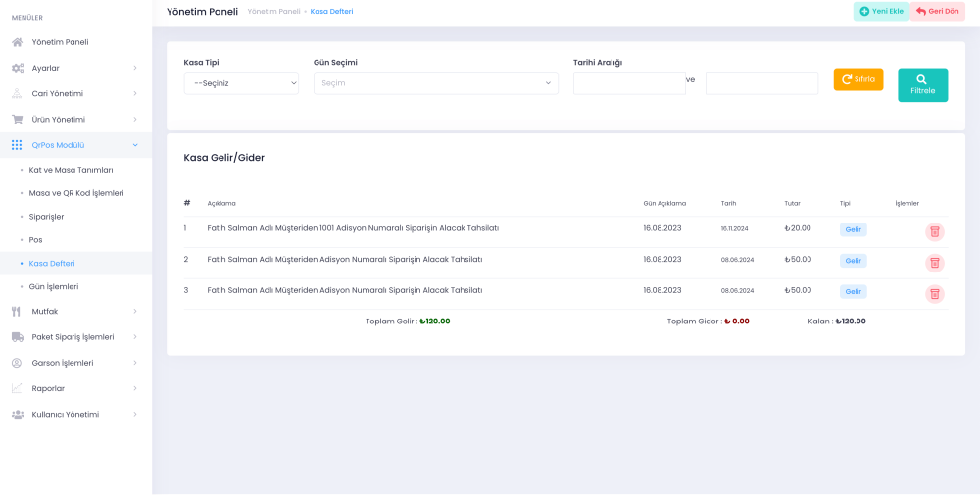The width and height of the screenshot is (980, 495).
Task: Select Kasa Defteri in the sidebar
Action: tap(52, 264)
